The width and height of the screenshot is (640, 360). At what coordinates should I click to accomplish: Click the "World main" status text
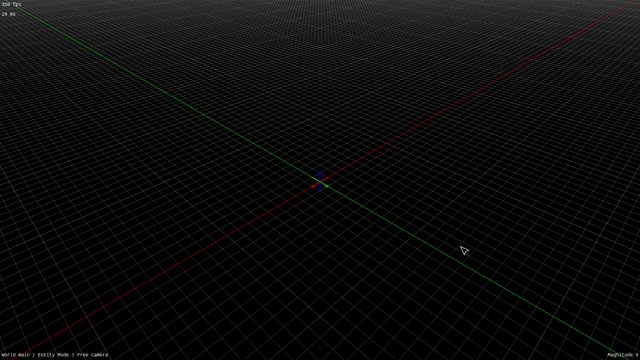[16, 355]
